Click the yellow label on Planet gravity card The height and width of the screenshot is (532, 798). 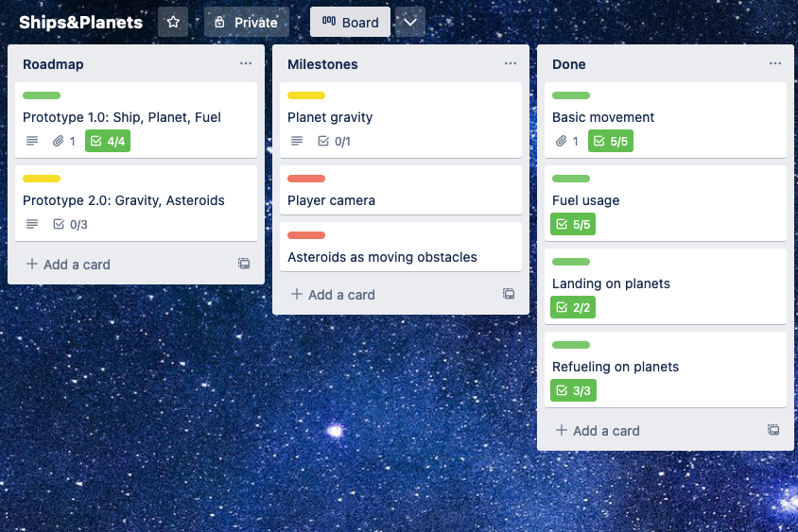306,95
